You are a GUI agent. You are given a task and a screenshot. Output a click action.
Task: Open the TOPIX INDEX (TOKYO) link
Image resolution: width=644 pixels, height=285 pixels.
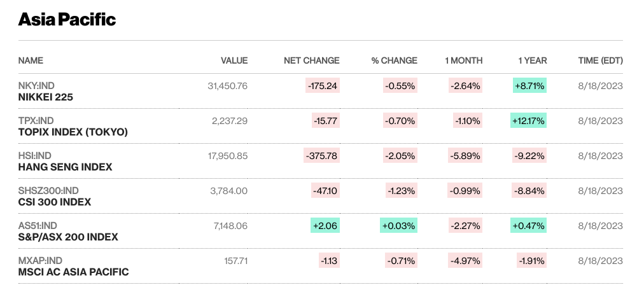tap(73, 132)
